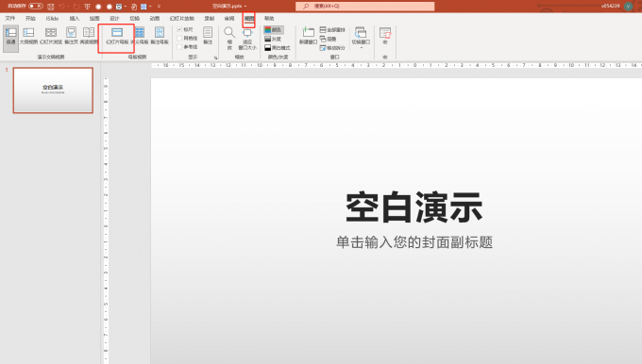
Task: Click the Redo icon in quick access toolbar
Action: pos(76,7)
